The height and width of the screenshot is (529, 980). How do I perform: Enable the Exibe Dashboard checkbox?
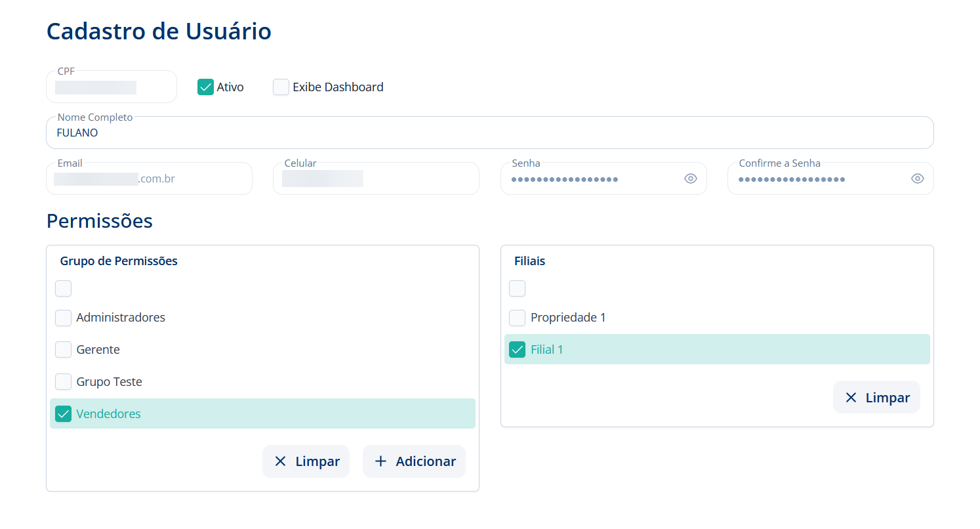pos(281,87)
